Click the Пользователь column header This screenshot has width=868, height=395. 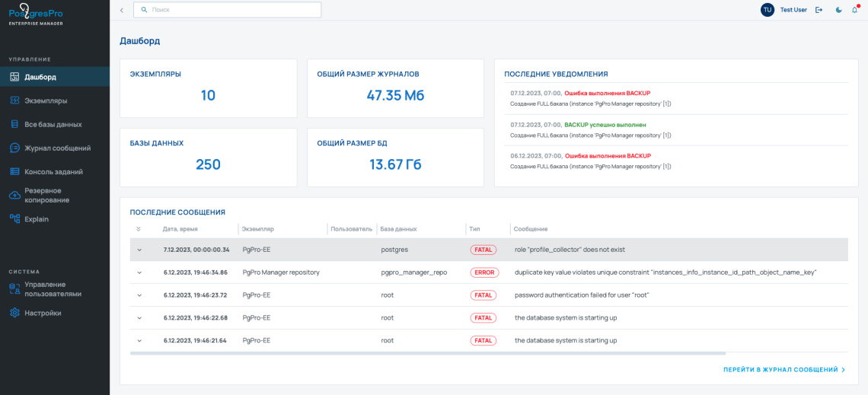coord(352,228)
